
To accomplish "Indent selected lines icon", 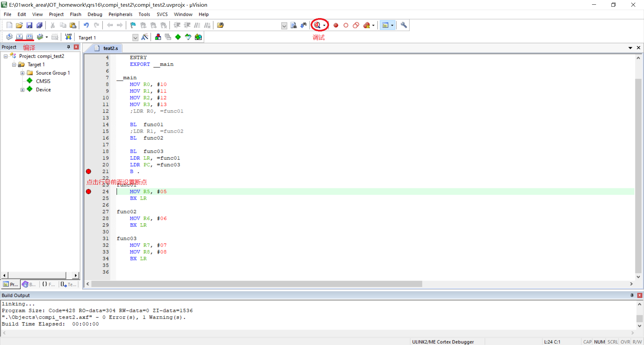I will pyautogui.click(x=177, y=25).
